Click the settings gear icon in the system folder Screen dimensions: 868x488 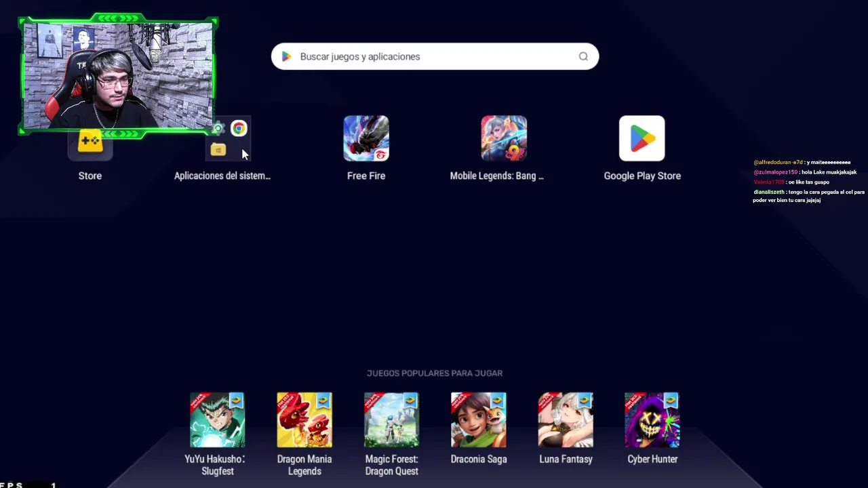pos(218,128)
